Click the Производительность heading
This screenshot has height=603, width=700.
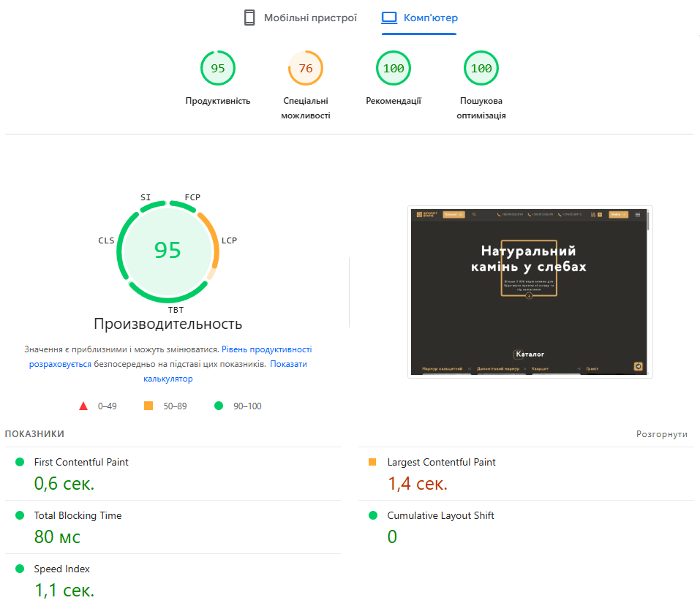pos(168,324)
